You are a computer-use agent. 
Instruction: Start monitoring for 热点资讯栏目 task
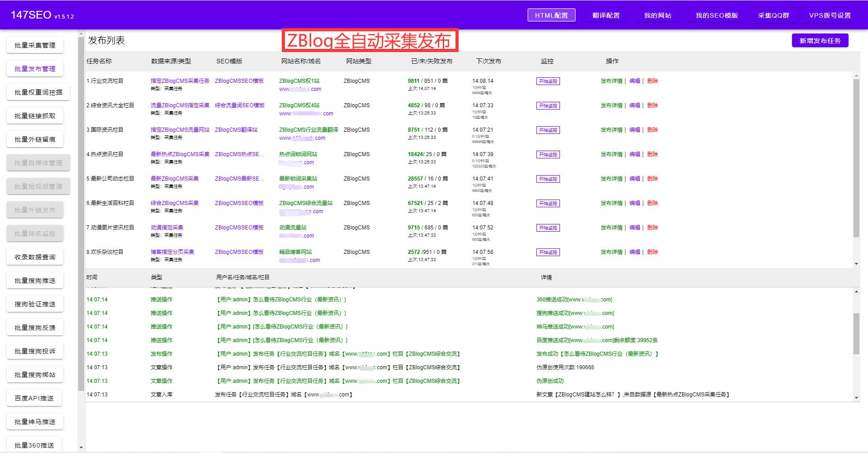click(x=548, y=155)
